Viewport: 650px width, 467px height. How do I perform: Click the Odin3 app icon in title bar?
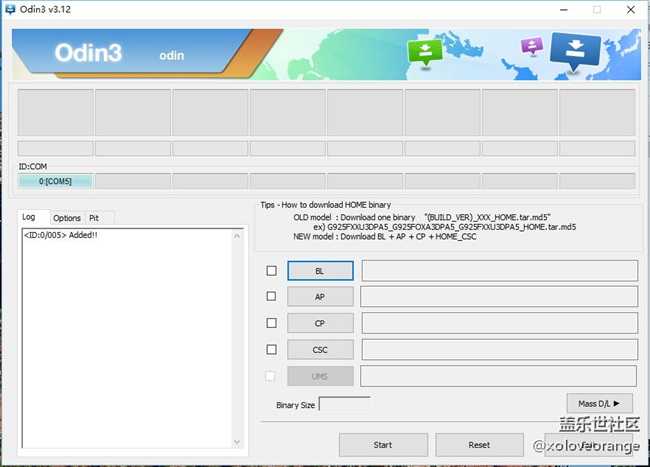click(x=10, y=9)
